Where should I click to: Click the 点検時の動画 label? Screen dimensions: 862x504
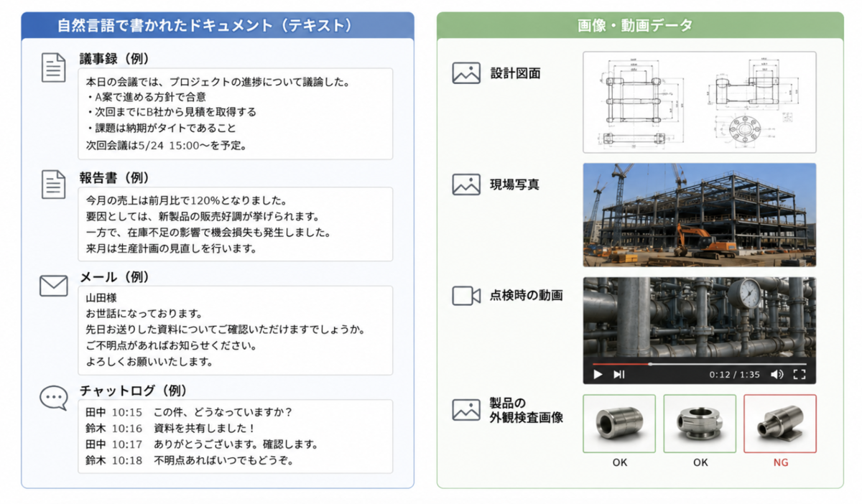[526, 295]
